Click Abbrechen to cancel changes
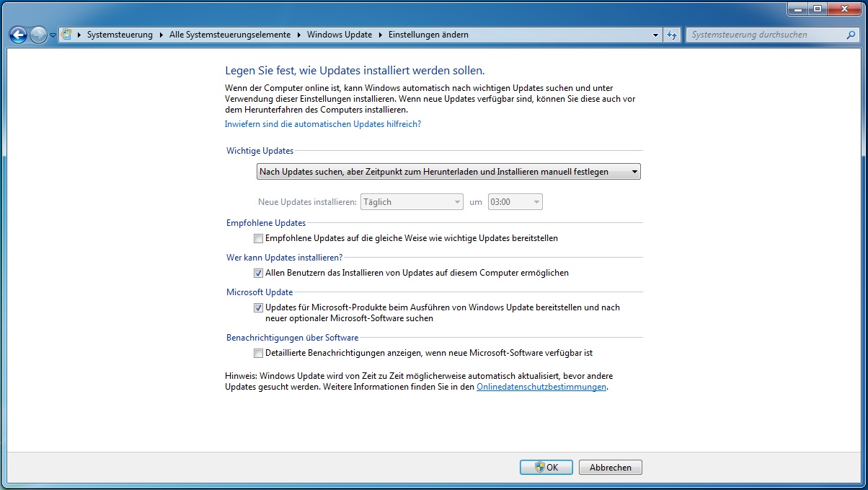 [611, 468]
